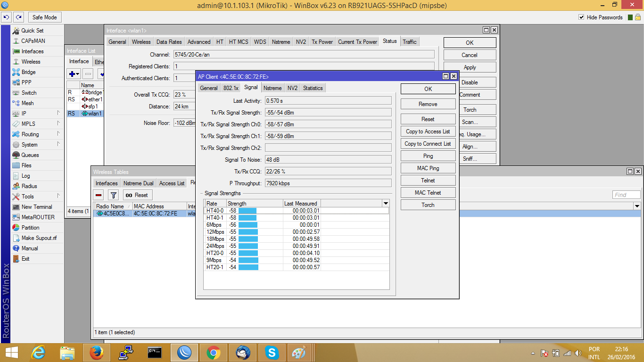Open Internet Explorer from the taskbar
644x362 pixels.
tap(38, 353)
